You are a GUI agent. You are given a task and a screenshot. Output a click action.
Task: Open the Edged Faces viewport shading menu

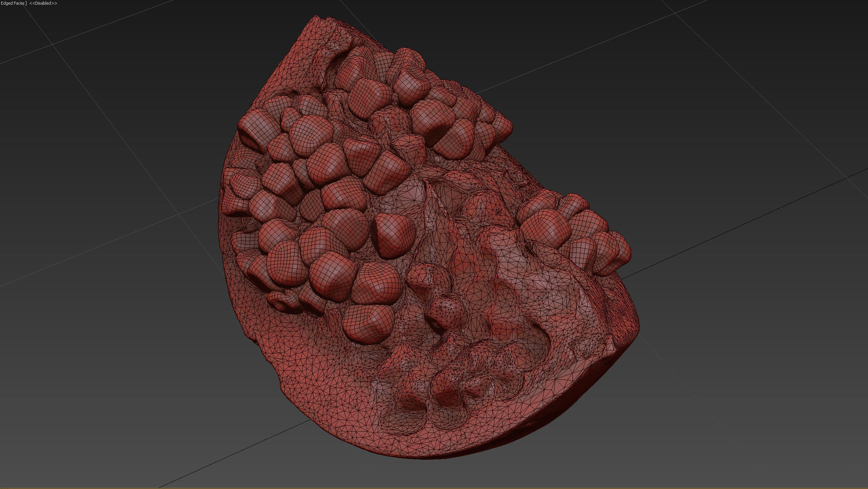pyautogui.click(x=13, y=3)
